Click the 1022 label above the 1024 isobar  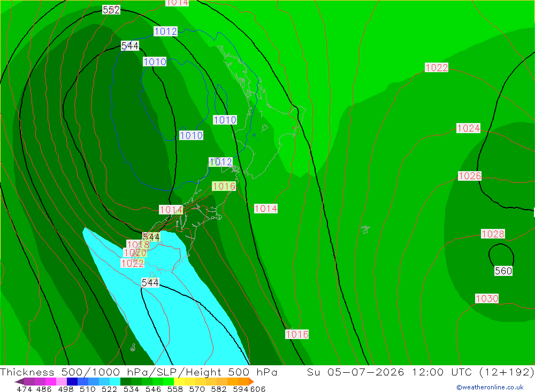pyautogui.click(x=437, y=67)
